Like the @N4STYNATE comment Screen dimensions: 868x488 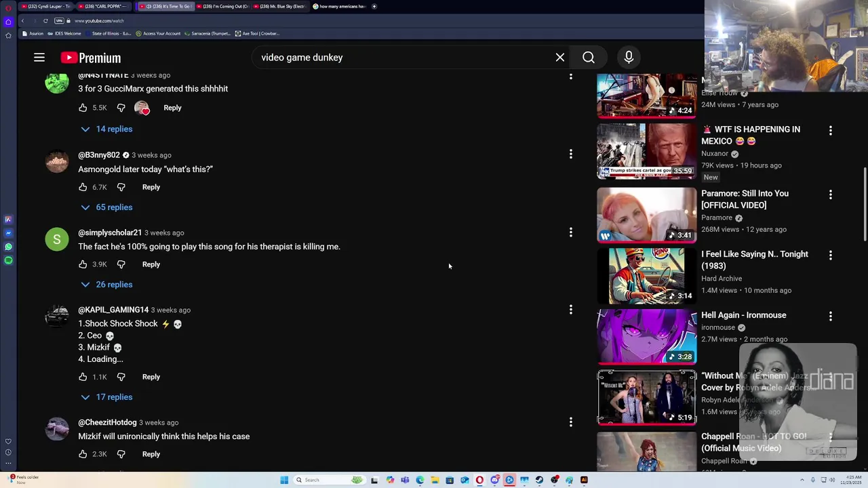[83, 108]
